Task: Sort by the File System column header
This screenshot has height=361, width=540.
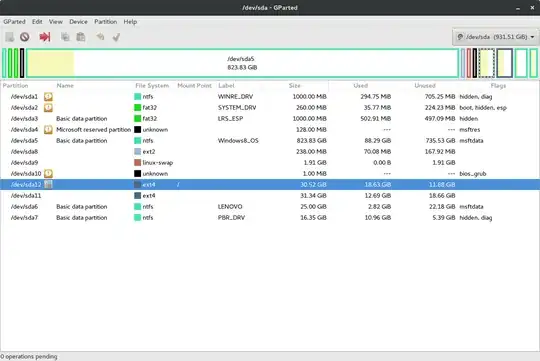Action: [152, 85]
